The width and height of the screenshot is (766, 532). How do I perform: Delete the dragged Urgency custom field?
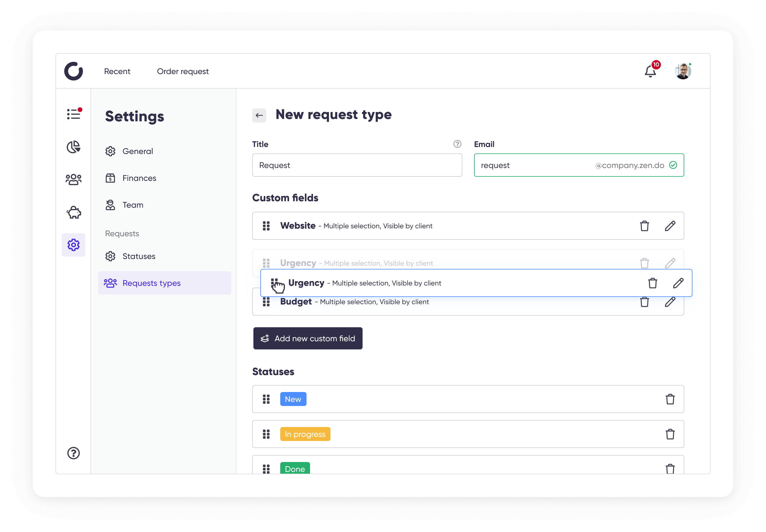652,283
